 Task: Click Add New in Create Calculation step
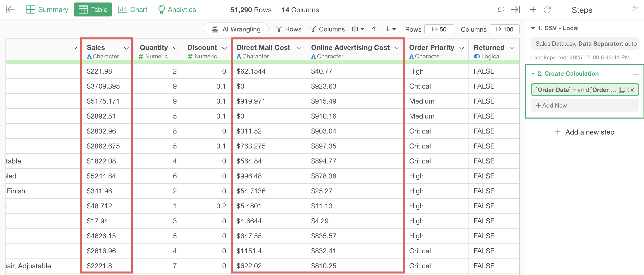tap(585, 106)
